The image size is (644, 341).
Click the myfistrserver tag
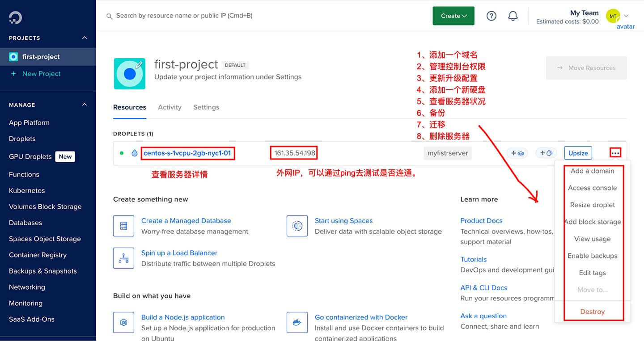pyautogui.click(x=448, y=153)
